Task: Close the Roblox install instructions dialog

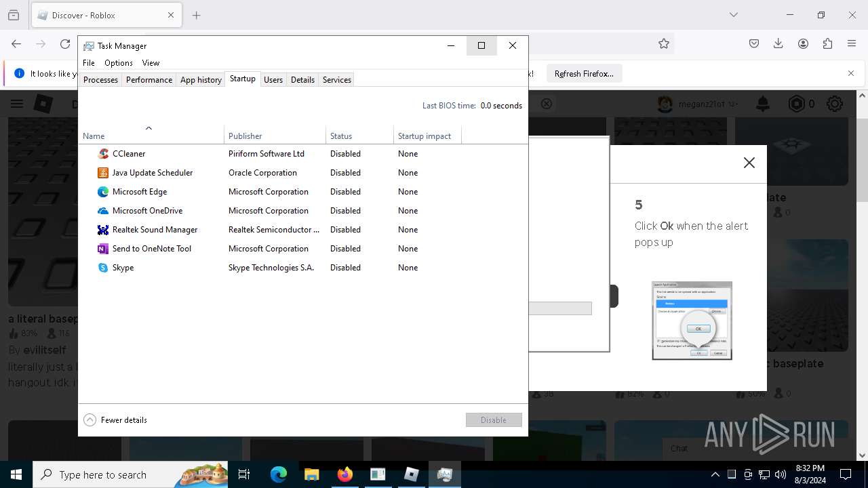Action: pos(749,163)
